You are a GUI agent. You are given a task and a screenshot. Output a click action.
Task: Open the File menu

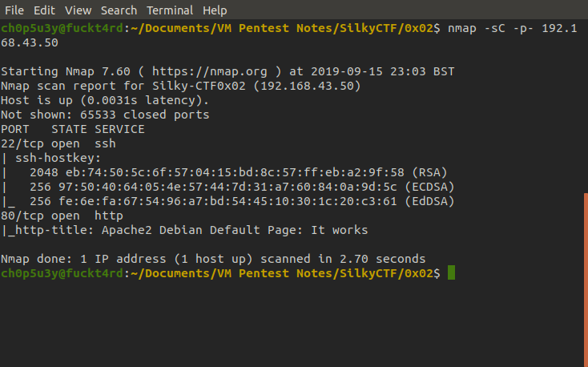(x=14, y=10)
